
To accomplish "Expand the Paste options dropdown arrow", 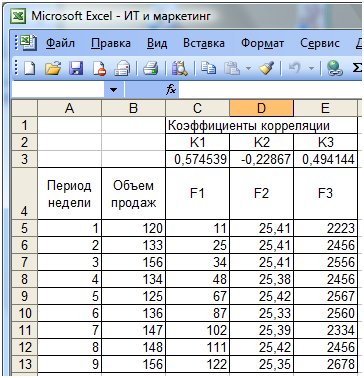I will [x=248, y=69].
